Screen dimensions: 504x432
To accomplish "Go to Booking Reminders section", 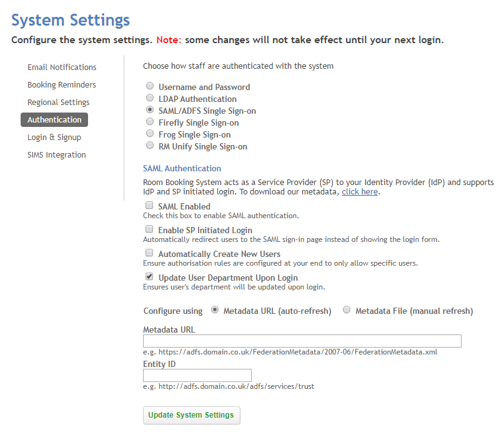I will (x=61, y=84).
